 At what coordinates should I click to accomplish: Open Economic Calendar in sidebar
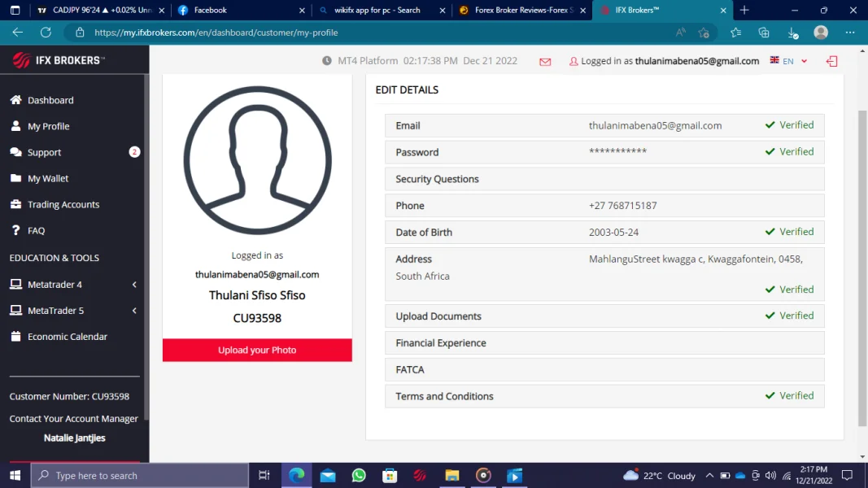click(x=67, y=337)
